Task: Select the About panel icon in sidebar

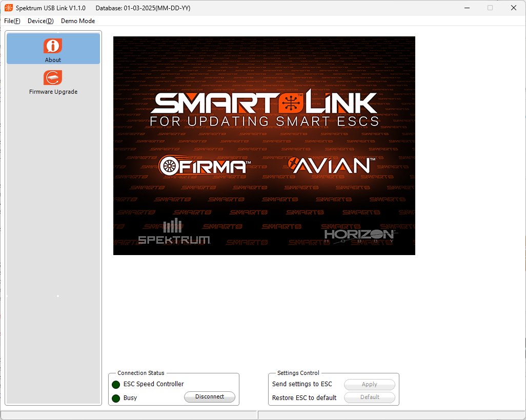Action: [53, 48]
